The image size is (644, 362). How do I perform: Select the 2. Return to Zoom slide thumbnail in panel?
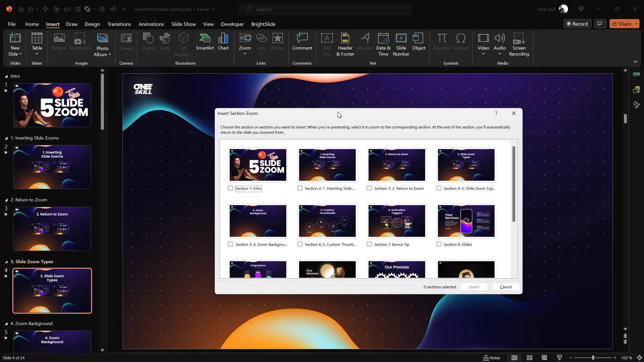52,229
